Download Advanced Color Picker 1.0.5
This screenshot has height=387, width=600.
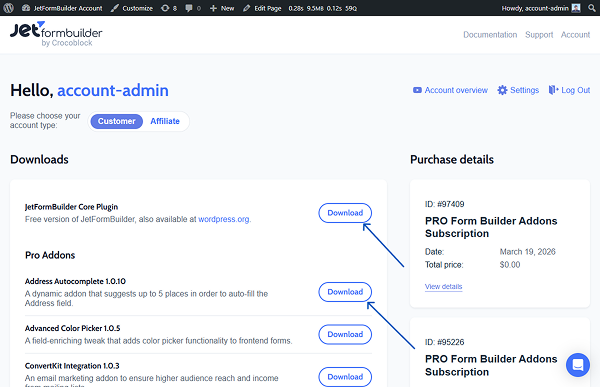click(x=345, y=334)
